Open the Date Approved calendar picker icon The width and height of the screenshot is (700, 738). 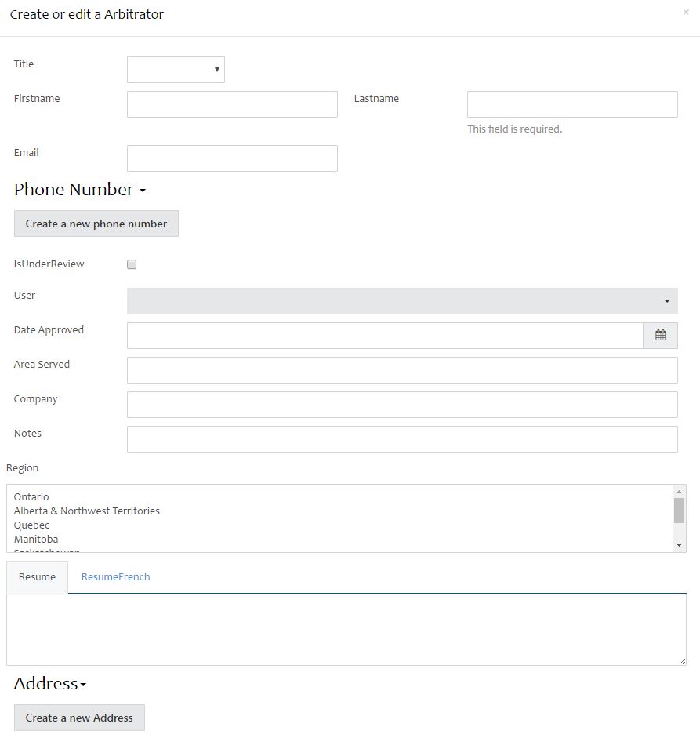coord(660,335)
